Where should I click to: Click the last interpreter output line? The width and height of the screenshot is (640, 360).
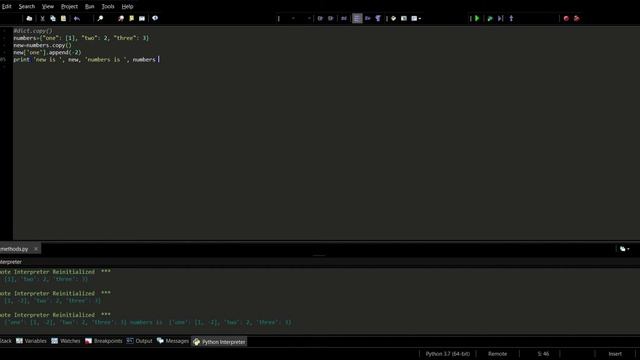coord(147,322)
